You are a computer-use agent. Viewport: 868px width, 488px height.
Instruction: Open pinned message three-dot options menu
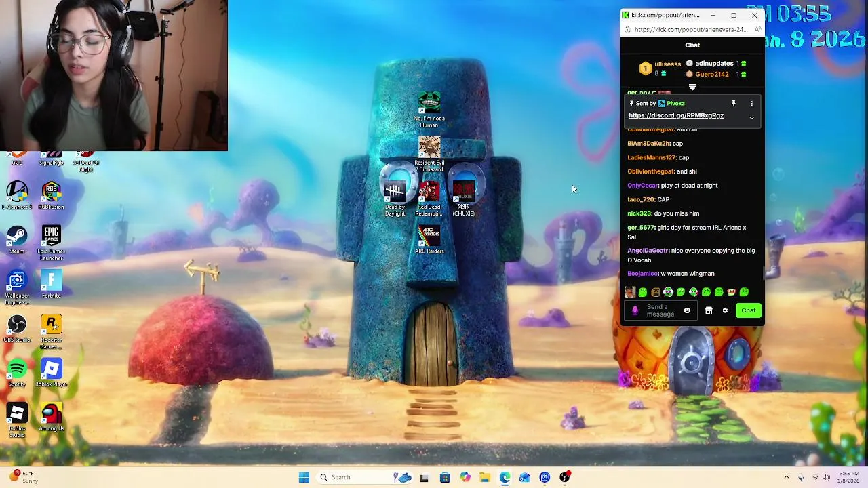[751, 104]
